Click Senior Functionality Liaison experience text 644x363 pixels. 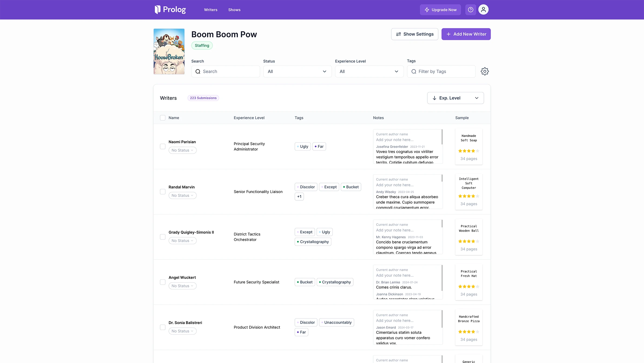click(258, 192)
